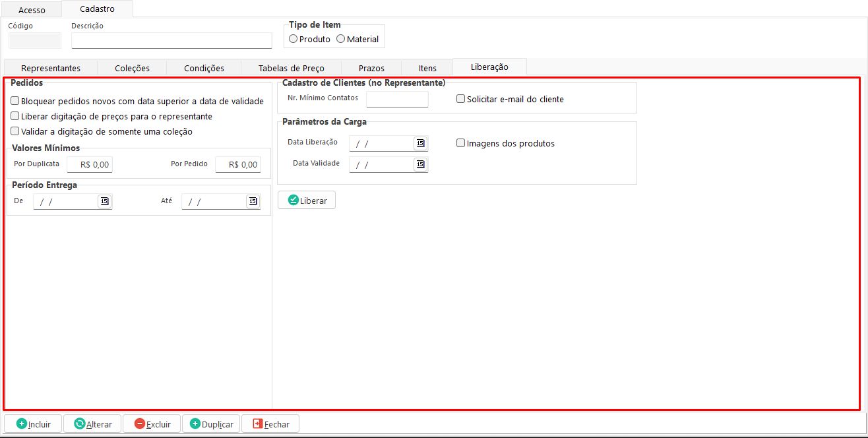The height and width of the screenshot is (438, 868).
Task: Enable Imagens dos produtos checkbox
Action: pyautogui.click(x=461, y=143)
